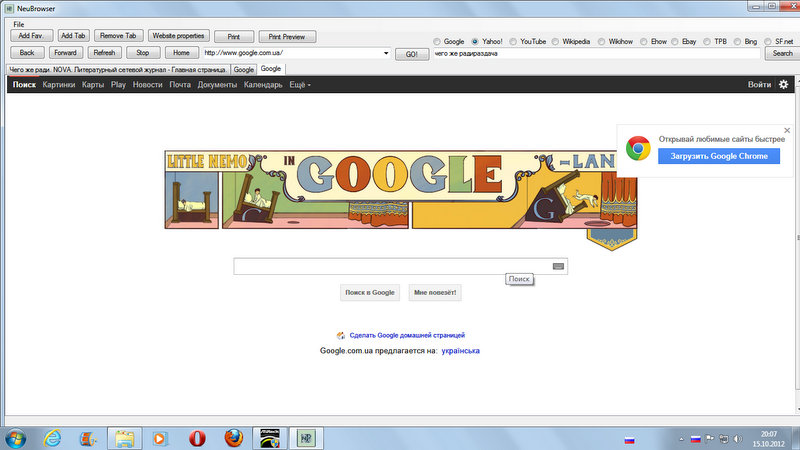This screenshot has width=800, height=450.
Task: Click the Chrome logo in promo
Action: 638,148
